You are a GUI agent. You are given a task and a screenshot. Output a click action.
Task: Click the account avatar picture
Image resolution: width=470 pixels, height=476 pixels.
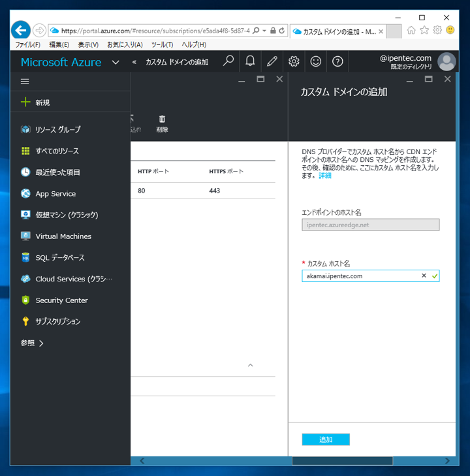point(446,61)
